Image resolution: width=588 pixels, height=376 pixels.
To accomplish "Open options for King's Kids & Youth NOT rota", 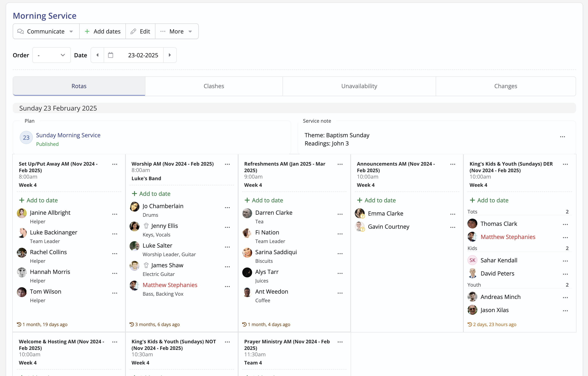I will [x=227, y=342].
